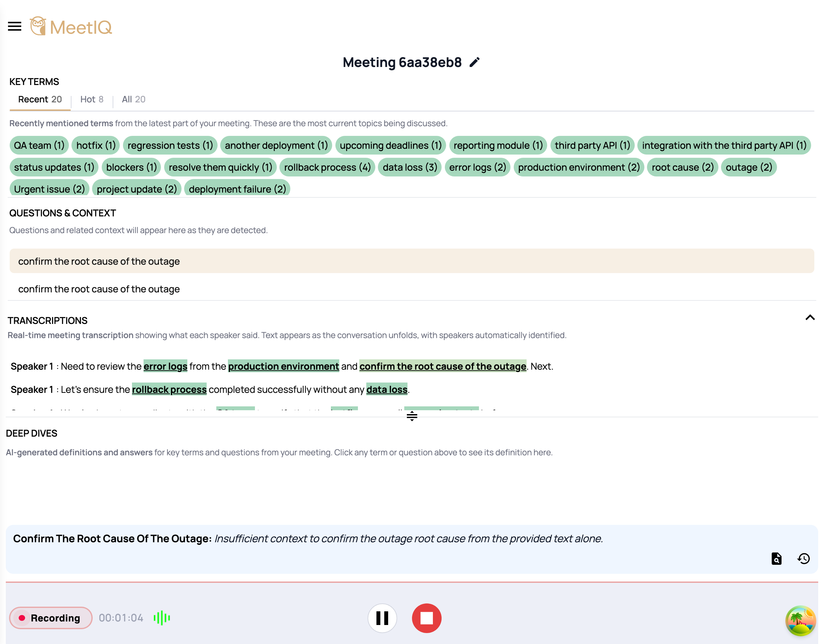Select the third party API (1) chip

click(x=592, y=145)
